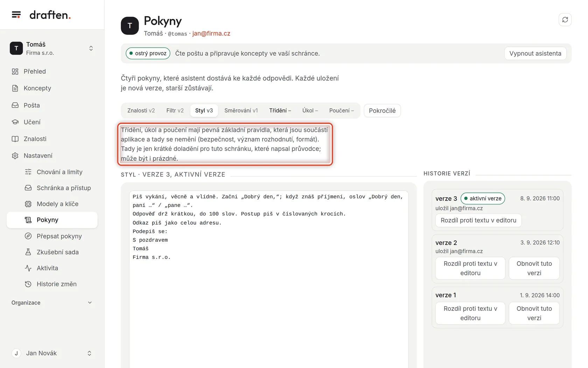Click the refresh icon at top right
588x368 pixels.
click(565, 20)
